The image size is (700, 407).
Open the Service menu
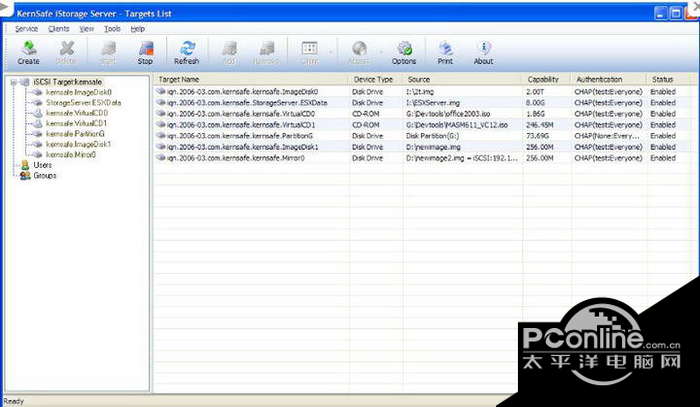(26, 29)
